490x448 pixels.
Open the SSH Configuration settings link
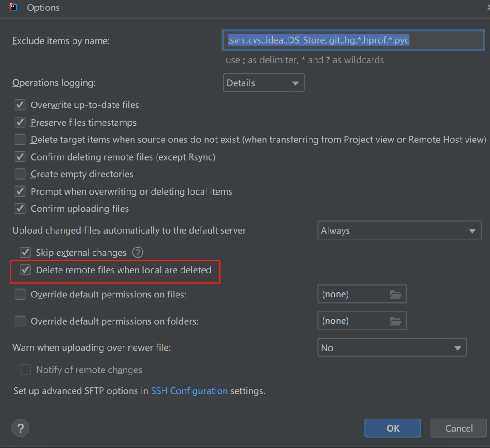click(x=189, y=391)
